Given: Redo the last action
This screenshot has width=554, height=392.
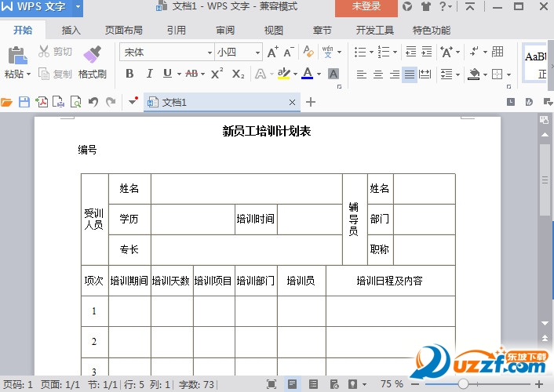Looking at the screenshot, I should (x=111, y=102).
